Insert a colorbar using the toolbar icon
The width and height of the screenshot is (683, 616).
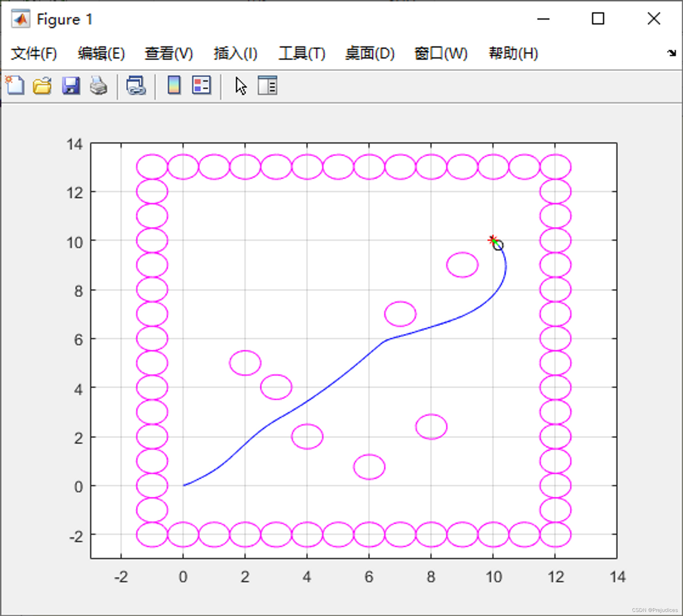click(174, 85)
